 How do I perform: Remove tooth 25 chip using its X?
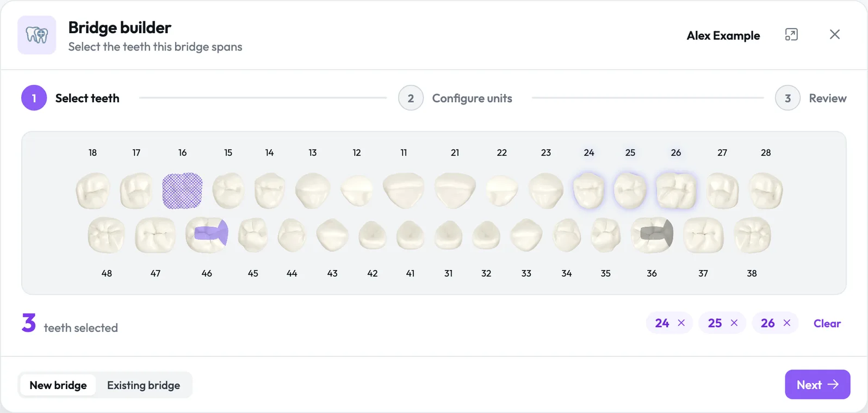[734, 323]
